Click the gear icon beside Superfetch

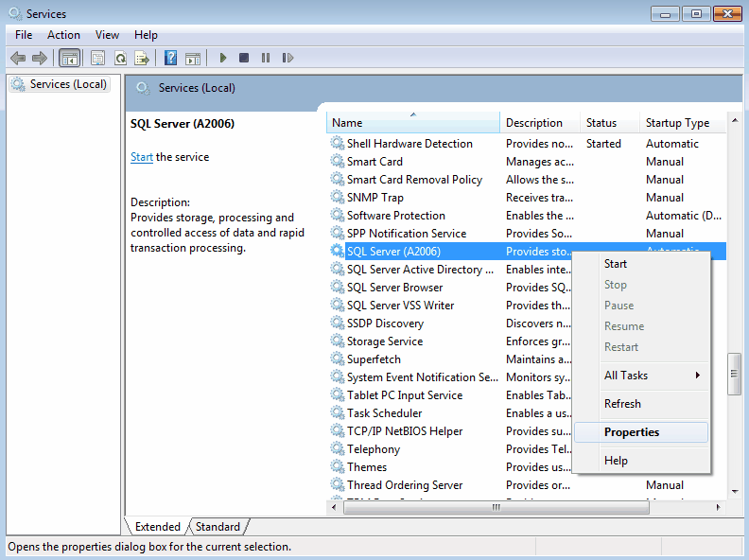tap(338, 359)
